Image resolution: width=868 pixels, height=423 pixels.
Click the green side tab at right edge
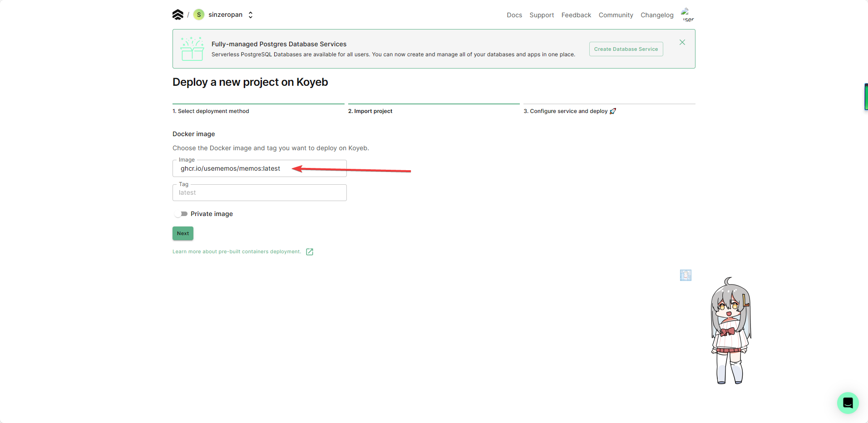tap(866, 97)
